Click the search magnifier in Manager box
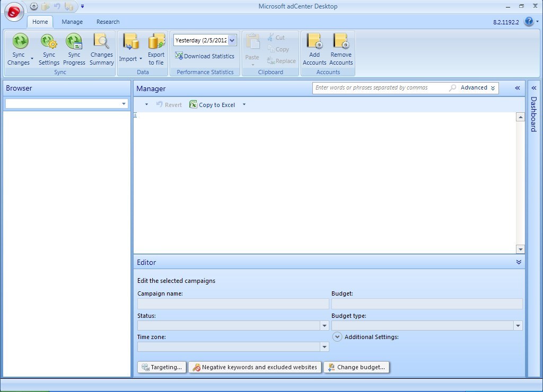The height and width of the screenshot is (392, 543). 452,88
